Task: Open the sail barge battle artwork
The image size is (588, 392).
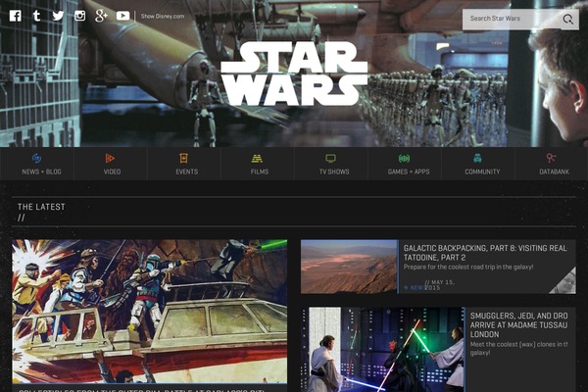Action: point(150,312)
